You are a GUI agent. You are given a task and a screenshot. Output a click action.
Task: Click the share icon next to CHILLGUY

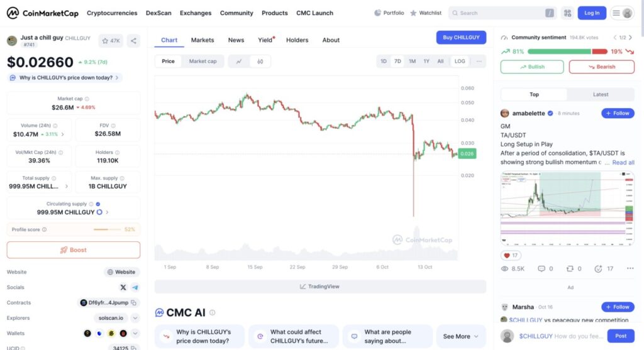pos(133,41)
